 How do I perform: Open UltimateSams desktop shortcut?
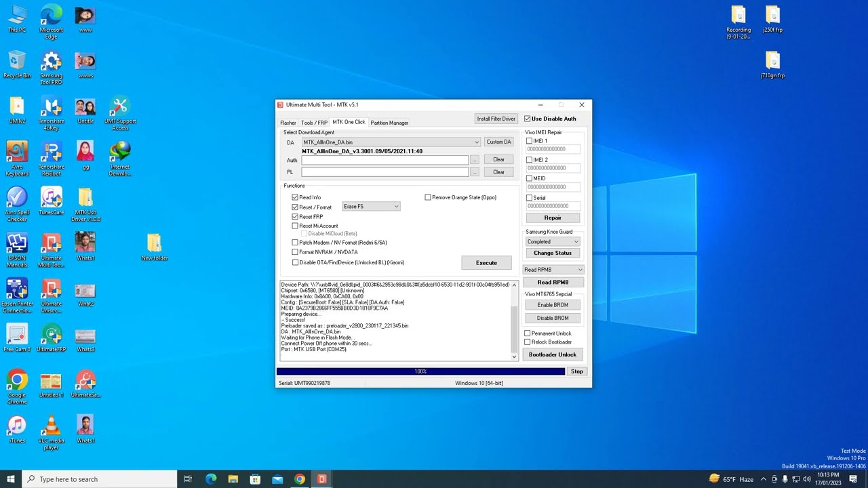(85, 384)
